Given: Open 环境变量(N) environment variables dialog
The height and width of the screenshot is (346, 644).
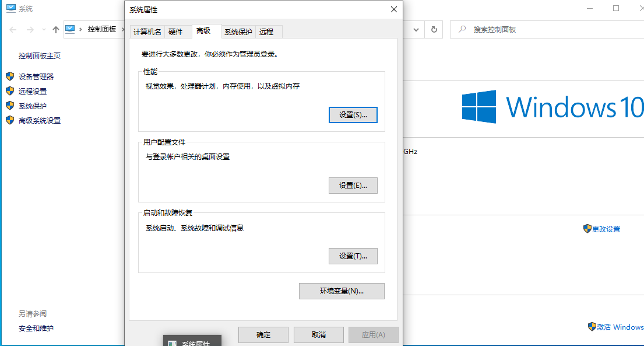Looking at the screenshot, I should tap(342, 291).
